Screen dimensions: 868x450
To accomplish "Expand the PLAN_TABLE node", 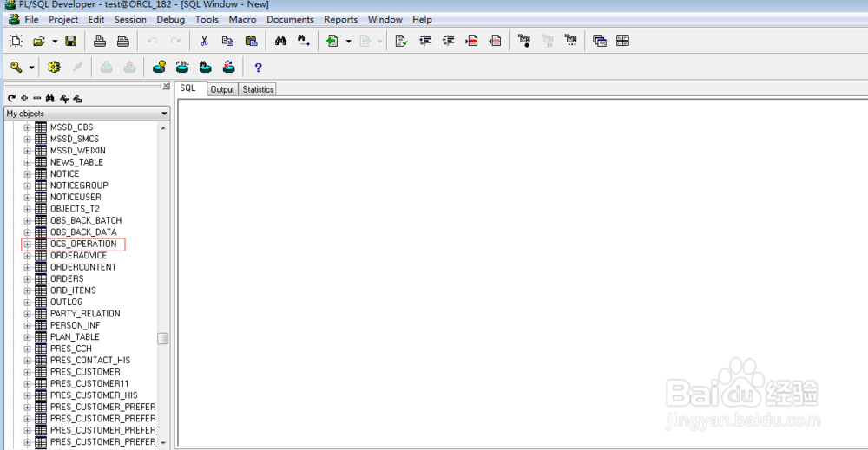I will pyautogui.click(x=27, y=337).
